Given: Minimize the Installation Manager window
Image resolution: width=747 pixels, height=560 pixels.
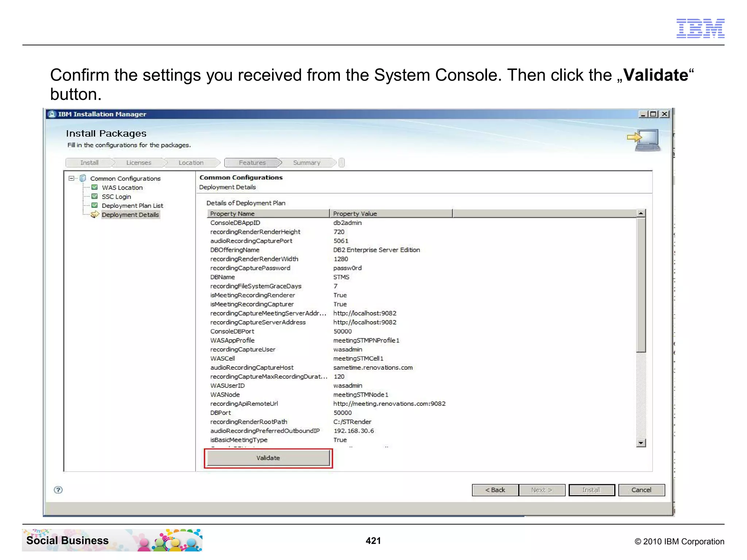Looking at the screenshot, I should (643, 114).
